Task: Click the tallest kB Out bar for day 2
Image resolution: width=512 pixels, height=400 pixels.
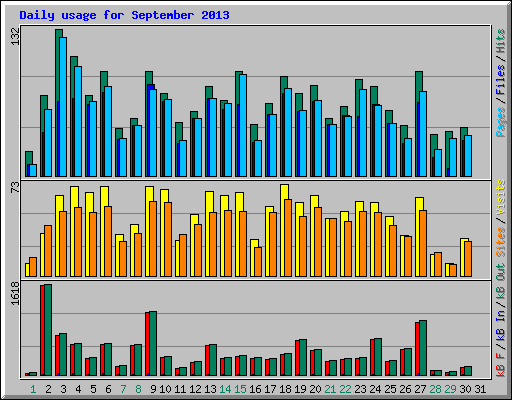Action: coord(48,330)
